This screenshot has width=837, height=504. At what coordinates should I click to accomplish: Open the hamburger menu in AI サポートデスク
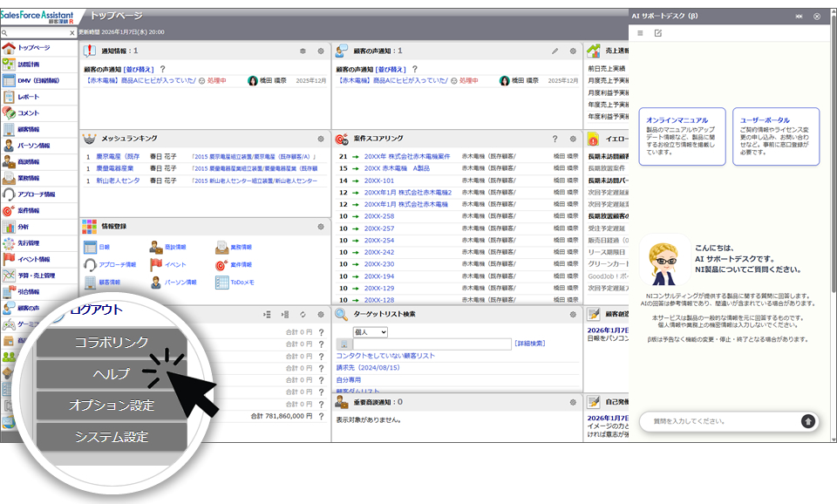(x=640, y=33)
